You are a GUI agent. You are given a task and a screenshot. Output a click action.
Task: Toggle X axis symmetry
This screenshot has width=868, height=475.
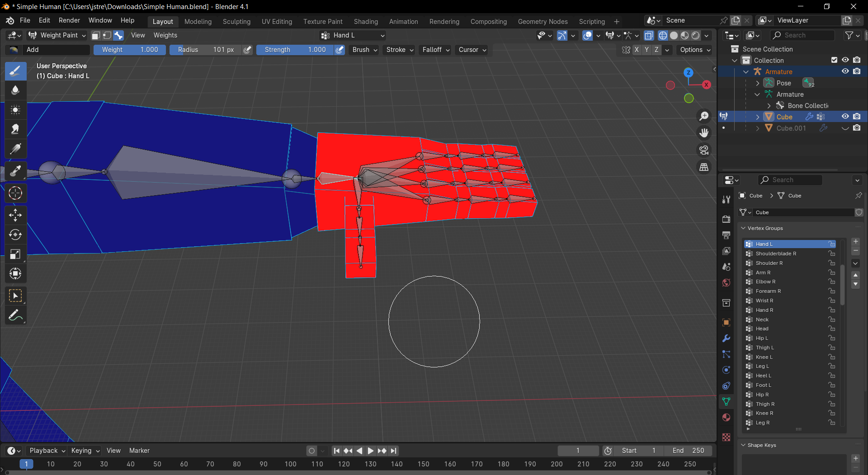(x=637, y=50)
